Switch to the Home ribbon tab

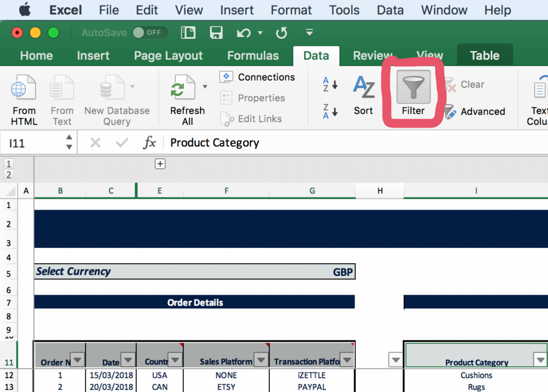click(x=36, y=55)
